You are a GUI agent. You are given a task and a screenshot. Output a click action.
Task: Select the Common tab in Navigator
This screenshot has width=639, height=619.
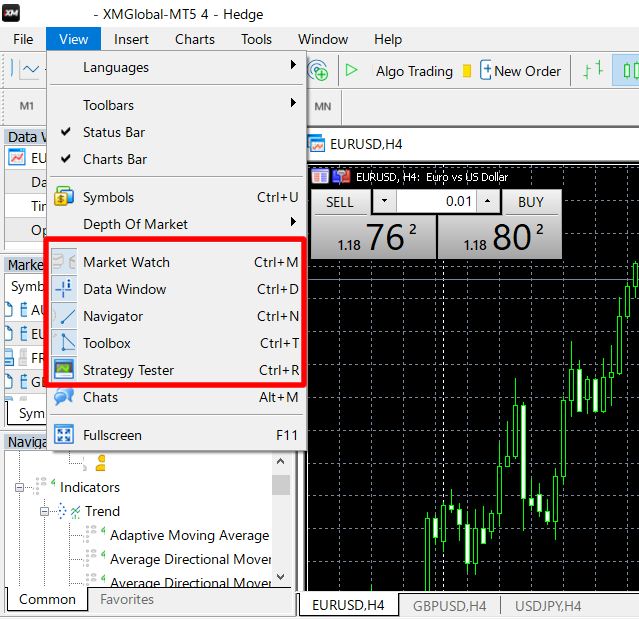[x=47, y=599]
